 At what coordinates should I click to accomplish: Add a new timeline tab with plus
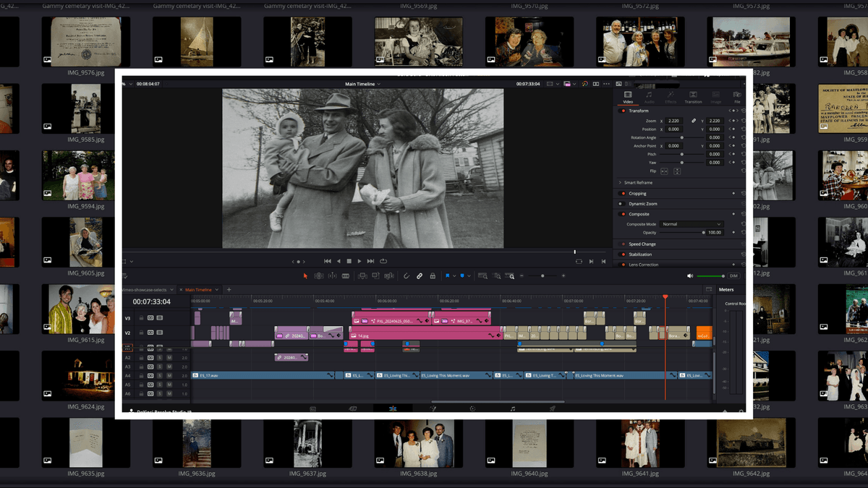[x=229, y=290]
